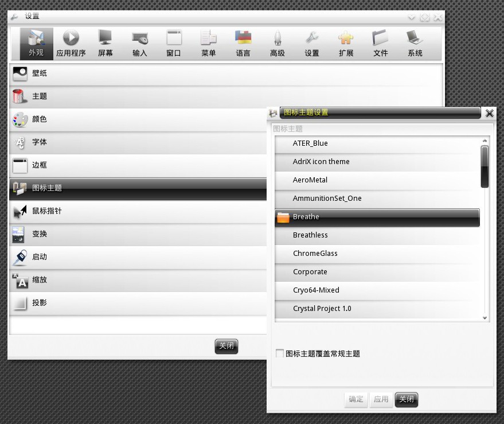The height and width of the screenshot is (424, 504).
Task: Click the 变换 transitions icon
Action: 18,234
